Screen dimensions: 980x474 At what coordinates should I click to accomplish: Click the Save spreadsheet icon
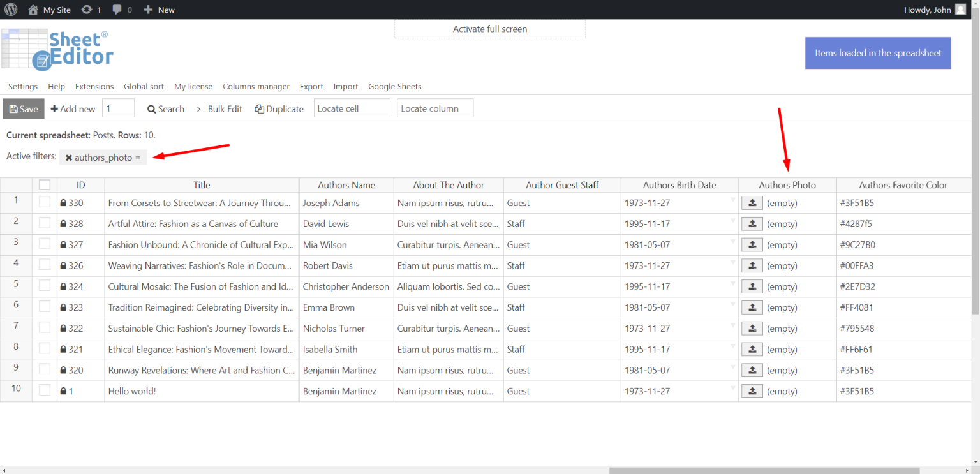13,108
